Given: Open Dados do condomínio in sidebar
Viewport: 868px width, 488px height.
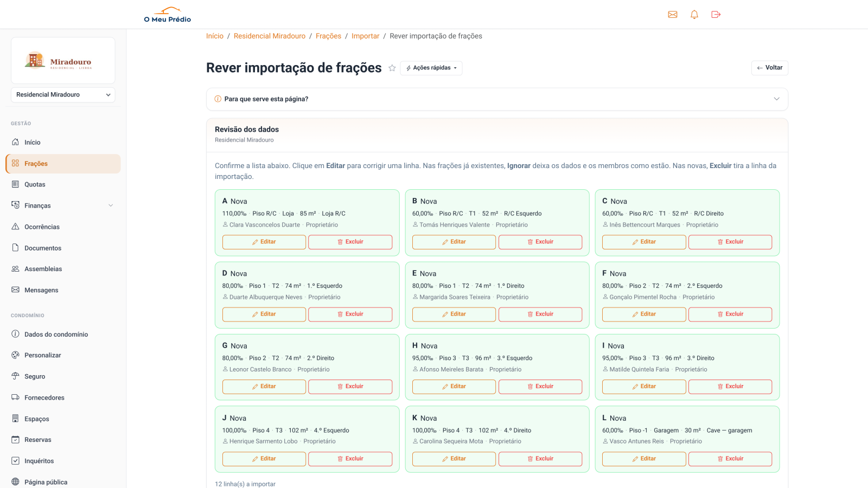Looking at the screenshot, I should point(63,335).
